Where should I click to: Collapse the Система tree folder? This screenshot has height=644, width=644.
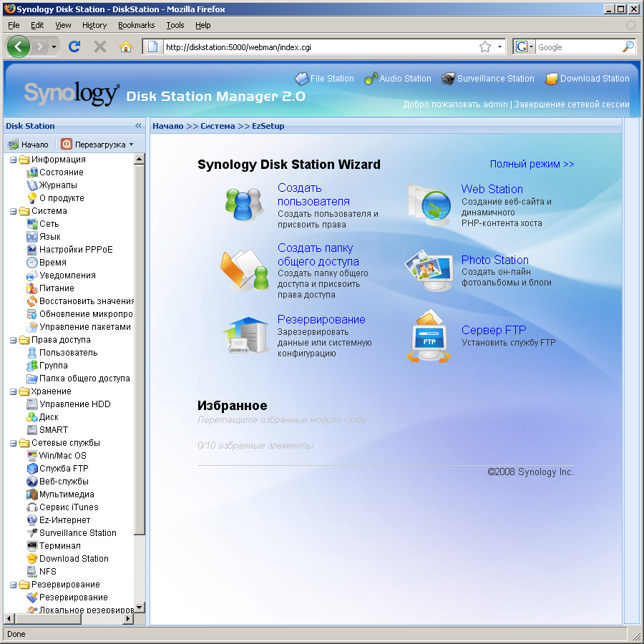pyautogui.click(x=13, y=211)
